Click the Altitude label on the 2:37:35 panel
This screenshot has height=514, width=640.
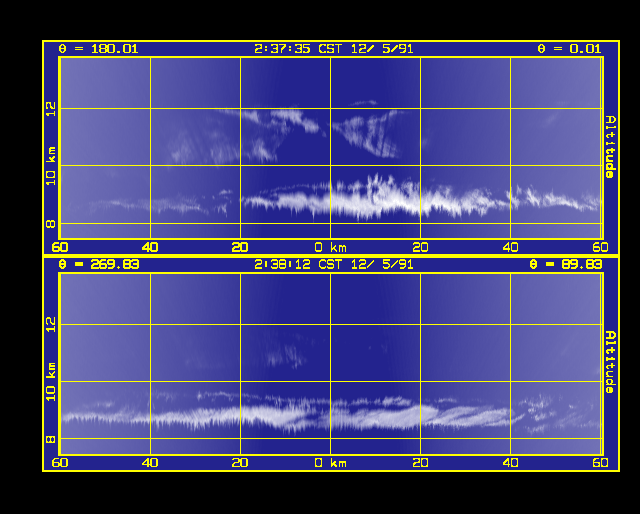610,147
